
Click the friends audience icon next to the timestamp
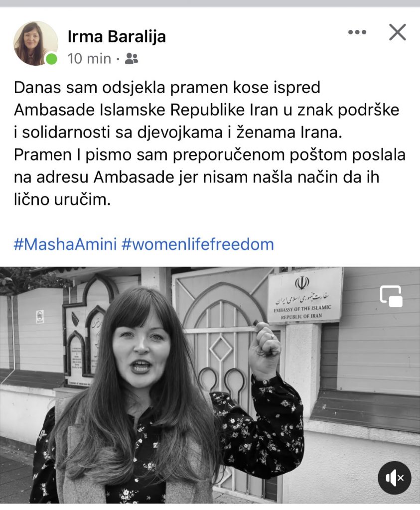132,59
